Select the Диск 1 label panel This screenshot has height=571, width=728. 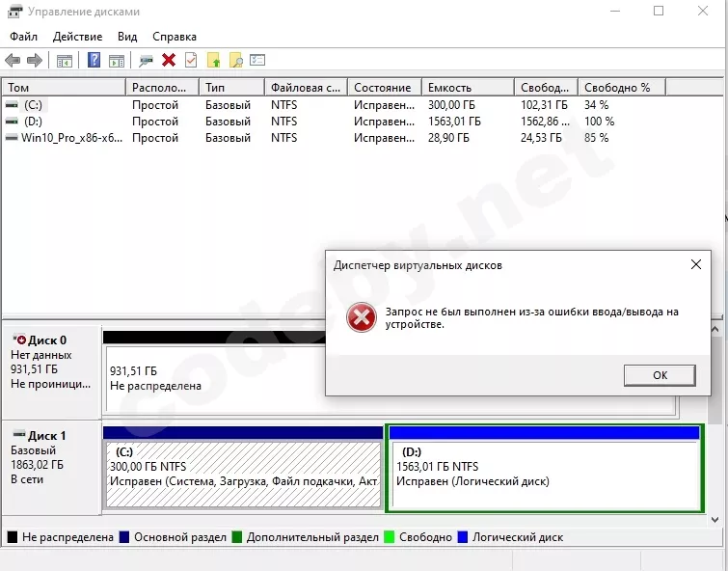tap(52, 468)
